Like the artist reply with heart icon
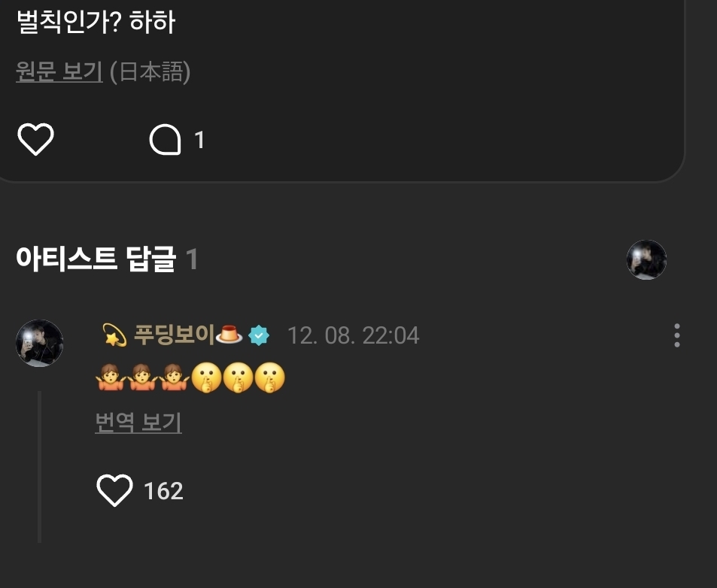Image resolution: width=717 pixels, height=588 pixels. coord(115,490)
